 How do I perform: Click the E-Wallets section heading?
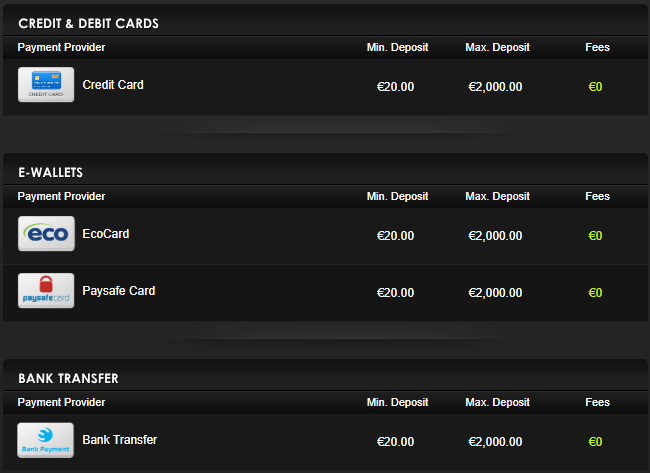coord(51,172)
